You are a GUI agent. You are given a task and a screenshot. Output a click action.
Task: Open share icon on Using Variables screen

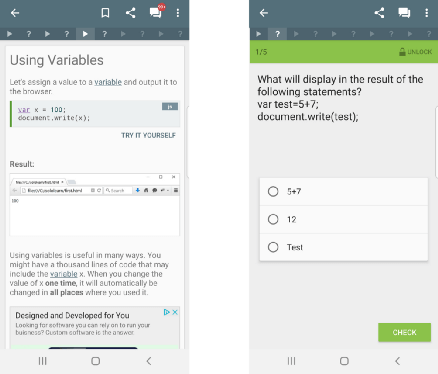[x=131, y=13]
